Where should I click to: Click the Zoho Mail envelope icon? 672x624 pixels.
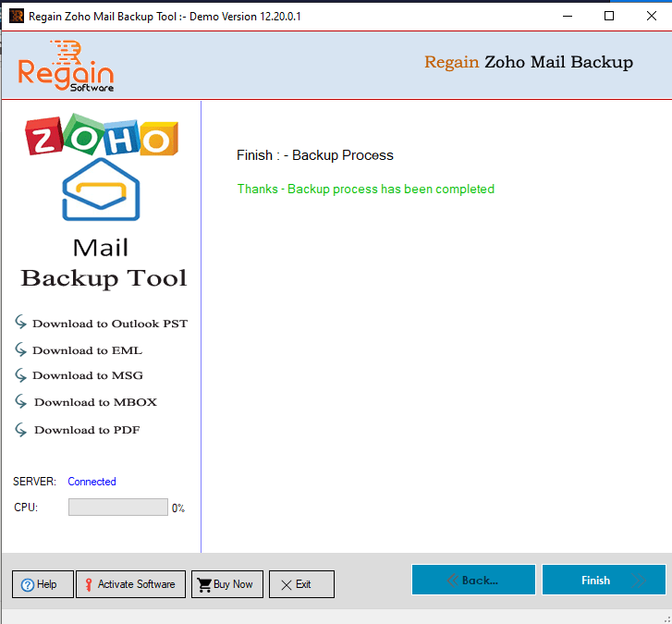coord(101,190)
